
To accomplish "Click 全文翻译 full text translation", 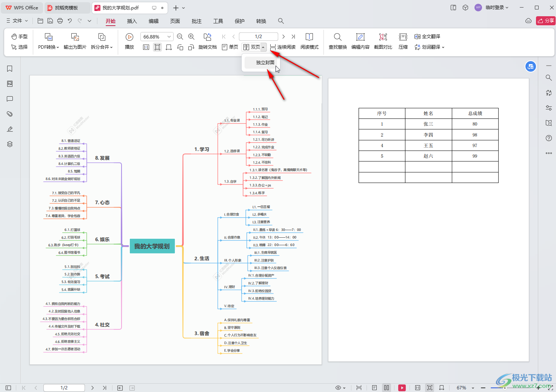I will (427, 37).
